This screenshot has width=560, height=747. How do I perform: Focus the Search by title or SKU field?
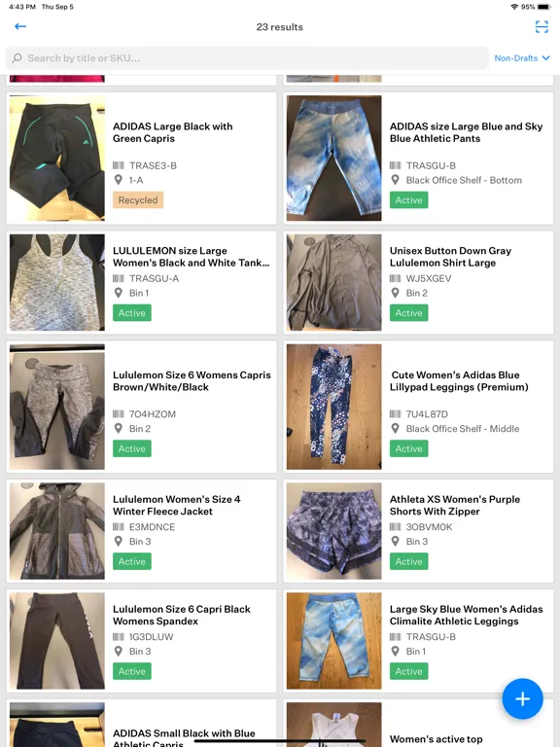coord(247,58)
